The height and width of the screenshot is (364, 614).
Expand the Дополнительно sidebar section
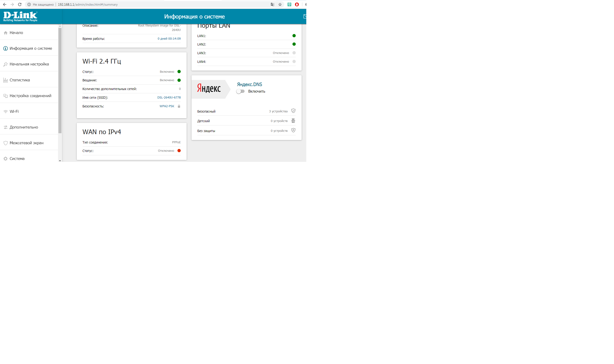click(24, 127)
